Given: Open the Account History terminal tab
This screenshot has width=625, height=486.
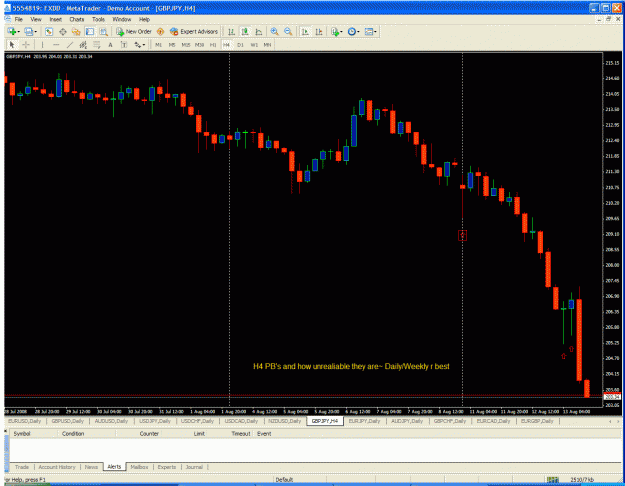Looking at the screenshot, I should coord(57,467).
